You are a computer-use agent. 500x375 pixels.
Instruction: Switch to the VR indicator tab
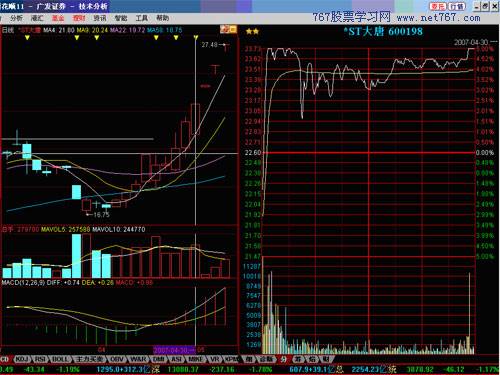click(214, 359)
